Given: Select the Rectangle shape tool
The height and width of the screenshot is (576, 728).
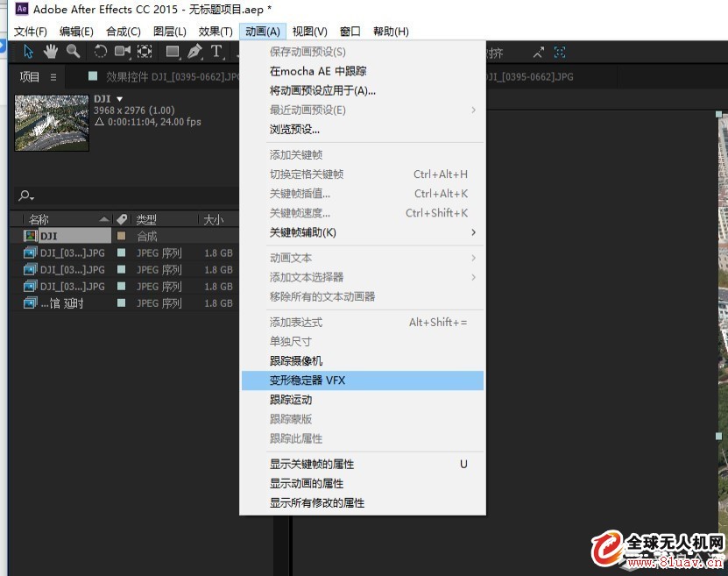Looking at the screenshot, I should tap(173, 51).
